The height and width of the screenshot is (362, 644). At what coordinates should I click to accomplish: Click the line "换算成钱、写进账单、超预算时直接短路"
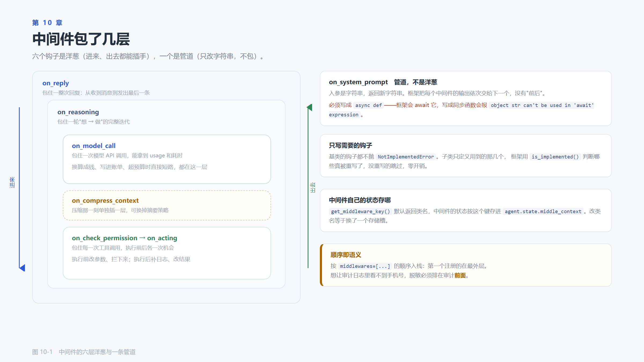(140, 167)
